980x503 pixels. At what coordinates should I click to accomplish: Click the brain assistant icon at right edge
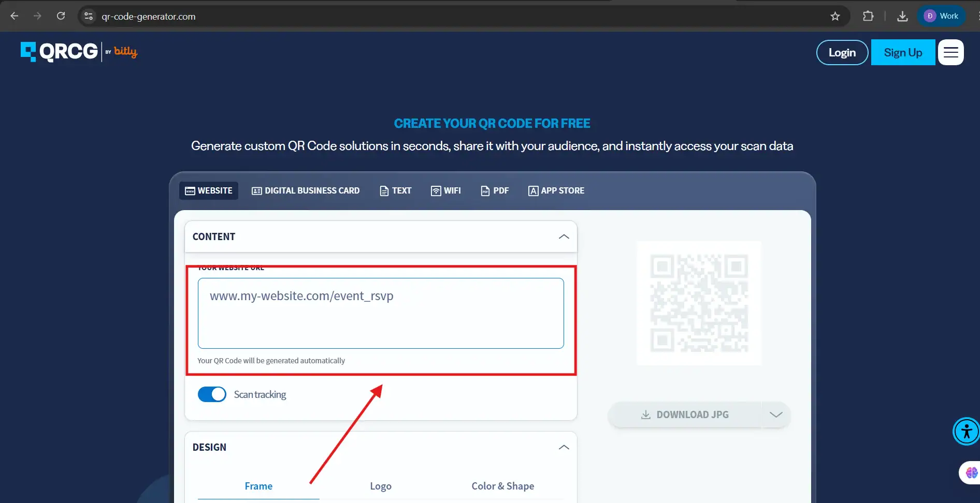[971, 472]
